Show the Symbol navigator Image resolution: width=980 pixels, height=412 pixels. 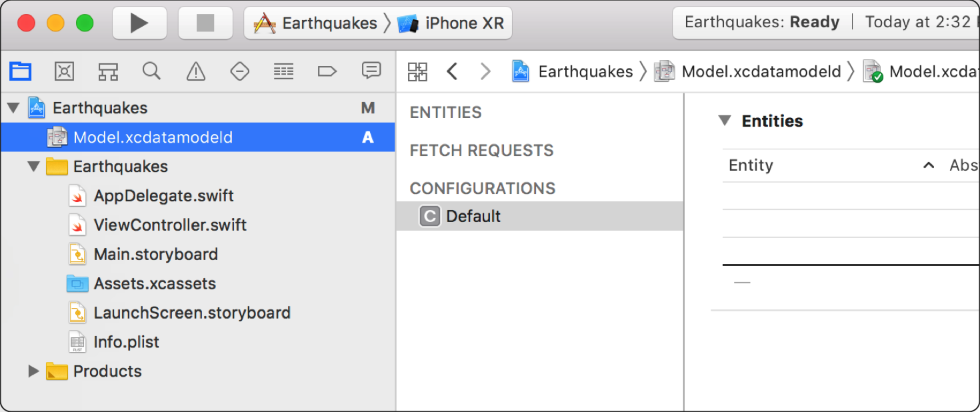coord(108,71)
